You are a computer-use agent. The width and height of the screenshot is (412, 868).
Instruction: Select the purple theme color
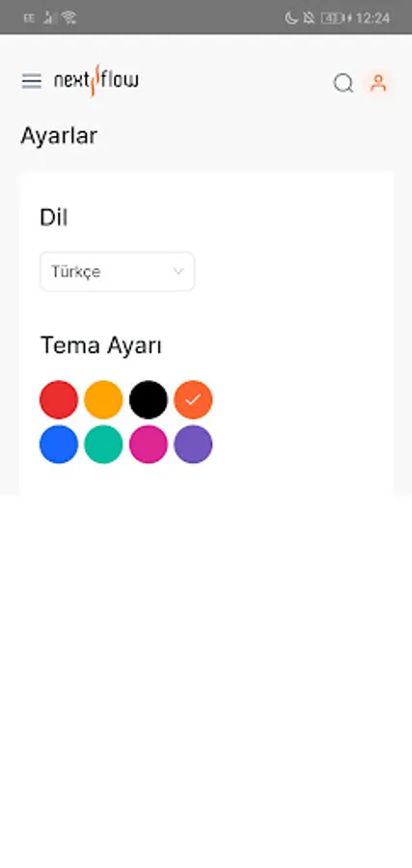tap(193, 445)
